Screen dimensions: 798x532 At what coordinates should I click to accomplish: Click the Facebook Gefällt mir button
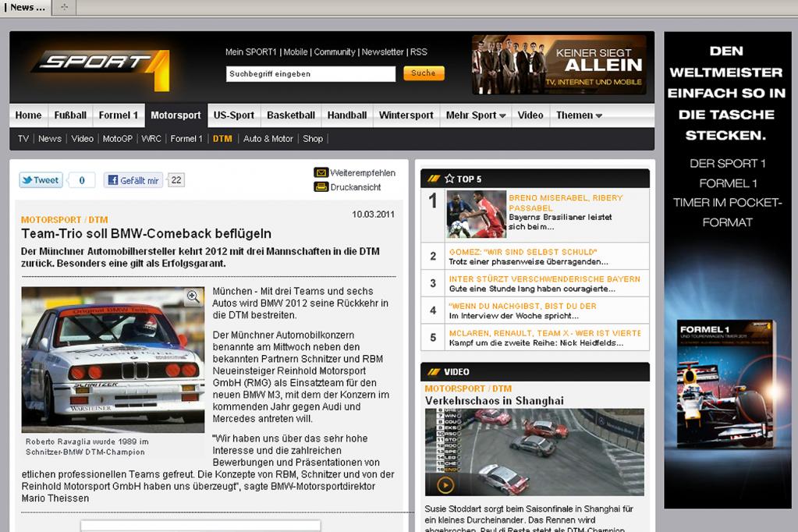click(133, 179)
